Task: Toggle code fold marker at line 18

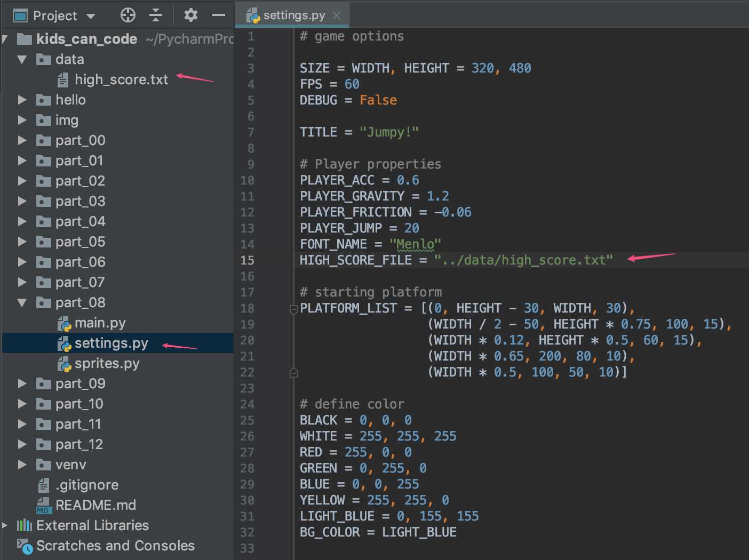Action: click(x=293, y=309)
